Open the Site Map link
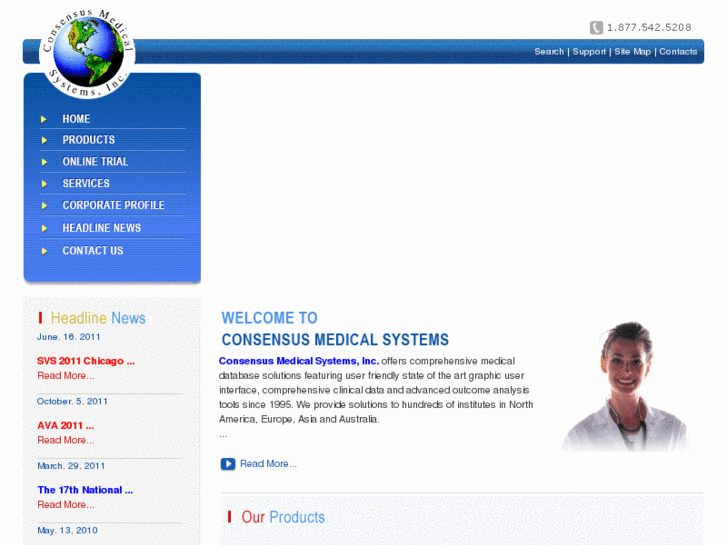This screenshot has width=727, height=545. pyautogui.click(x=632, y=51)
